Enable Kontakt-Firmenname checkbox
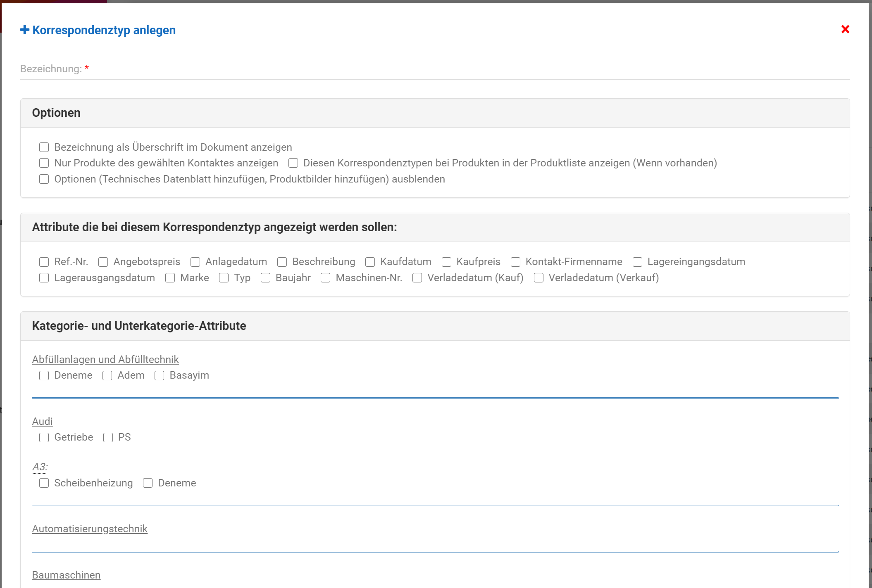Image resolution: width=872 pixels, height=588 pixels. 516,262
